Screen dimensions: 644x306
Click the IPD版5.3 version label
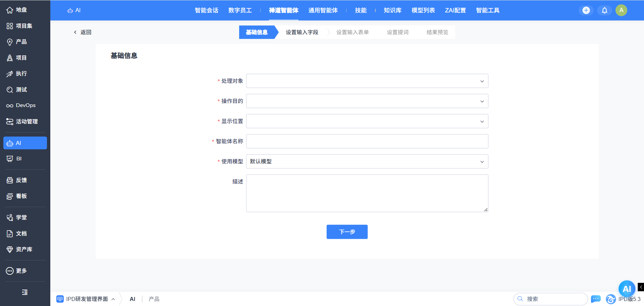pos(629,299)
